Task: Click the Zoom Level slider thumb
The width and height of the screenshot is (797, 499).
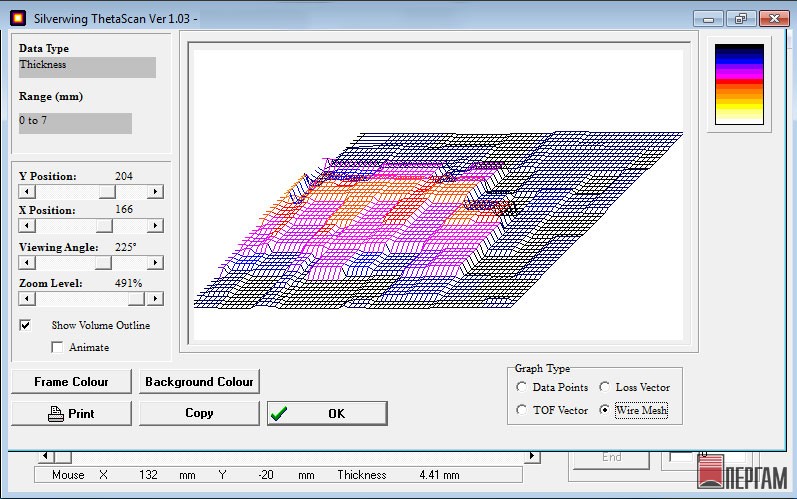Action: point(125,298)
